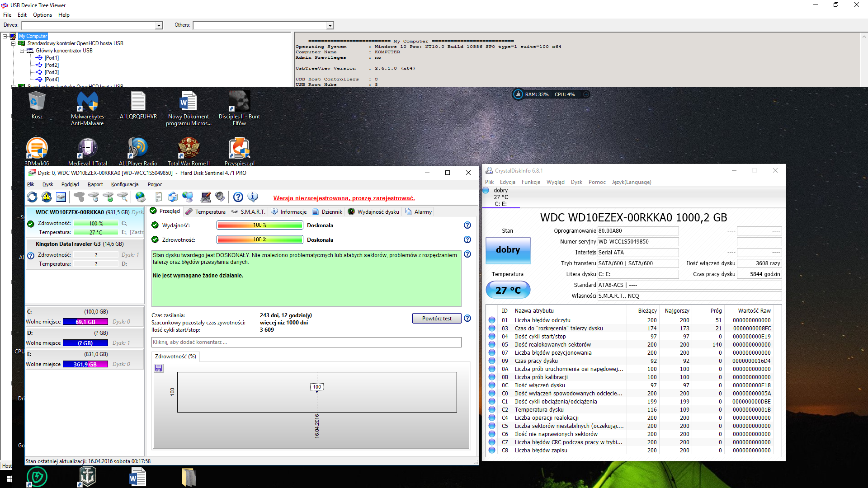Switch to the S.M.A.R.T. tab

click(x=248, y=211)
